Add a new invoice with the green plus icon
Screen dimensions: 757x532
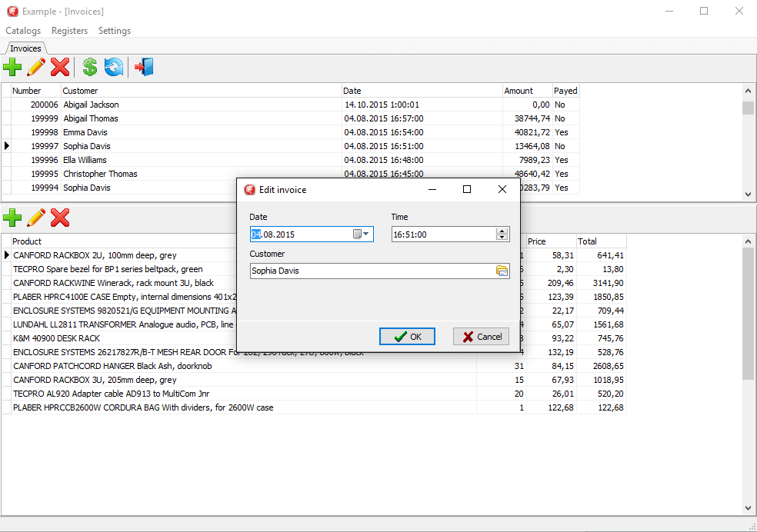point(12,67)
